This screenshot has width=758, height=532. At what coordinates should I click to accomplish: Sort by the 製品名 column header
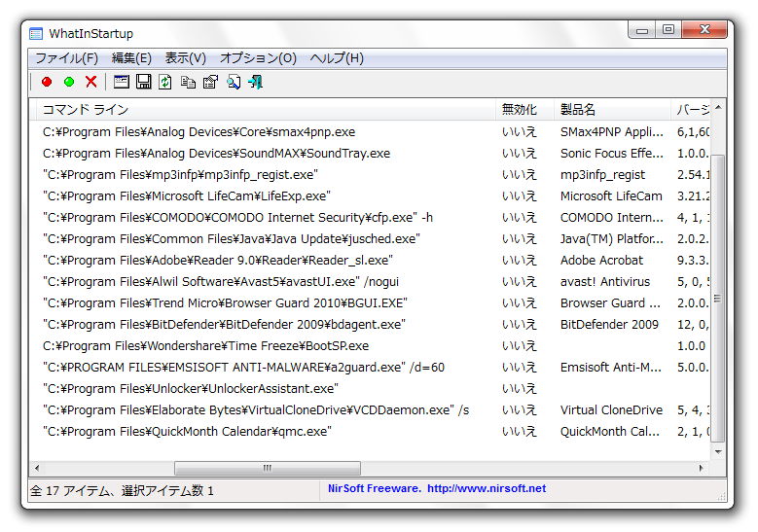612,110
